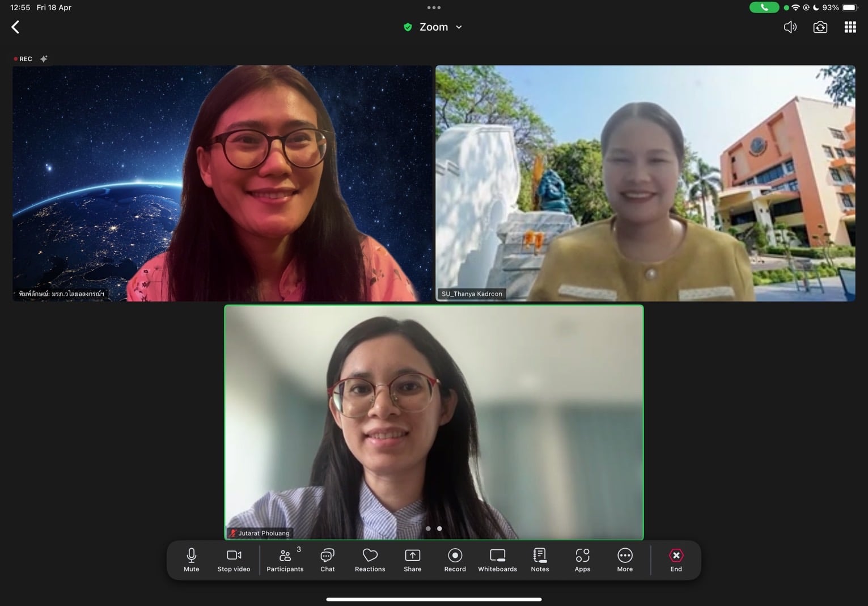Open the Participants panel
868x606 pixels.
click(285, 560)
